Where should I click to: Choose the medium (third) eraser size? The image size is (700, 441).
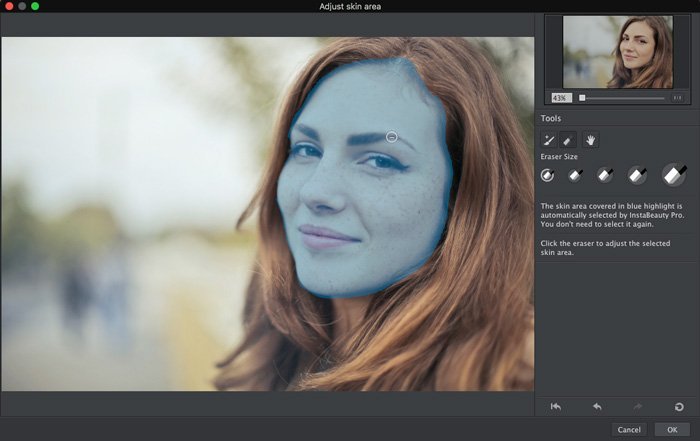pyautogui.click(x=605, y=175)
